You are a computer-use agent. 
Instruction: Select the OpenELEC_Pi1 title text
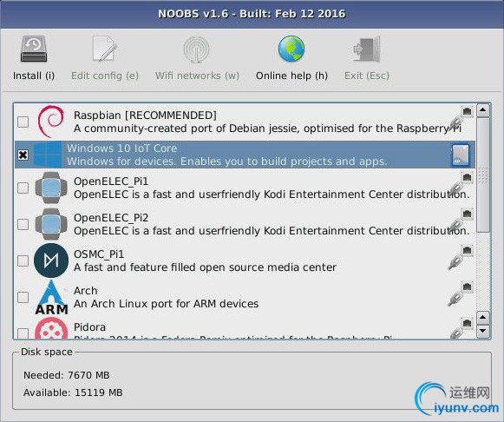click(x=111, y=181)
